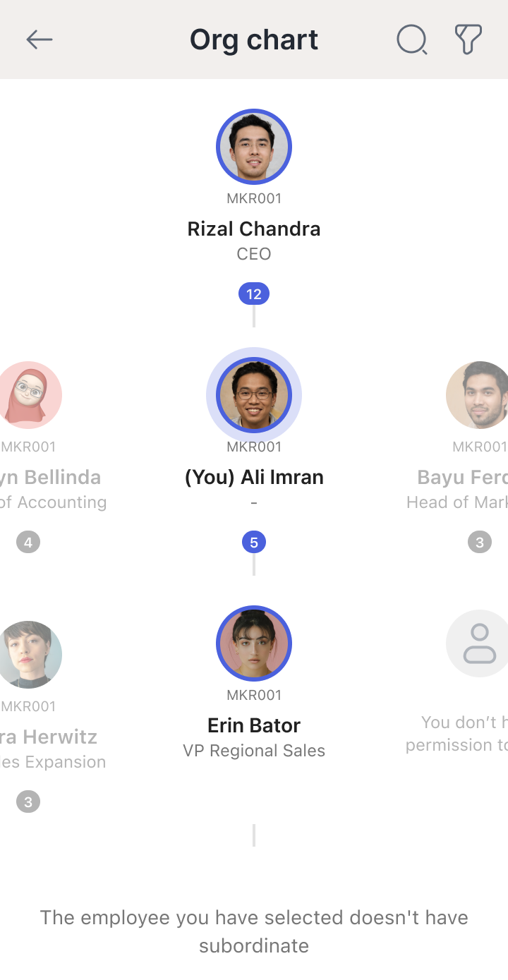Tap the back arrow icon
The image size is (508, 980).
40,40
